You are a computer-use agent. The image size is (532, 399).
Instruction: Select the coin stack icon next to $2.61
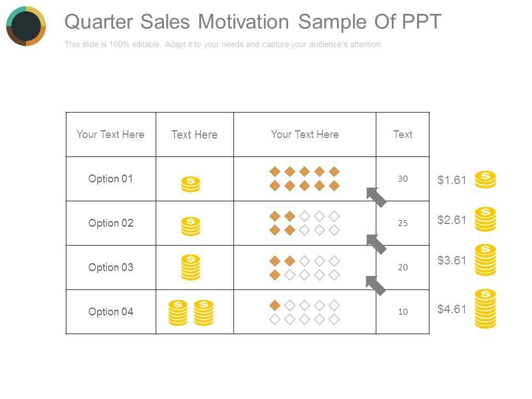(x=485, y=219)
